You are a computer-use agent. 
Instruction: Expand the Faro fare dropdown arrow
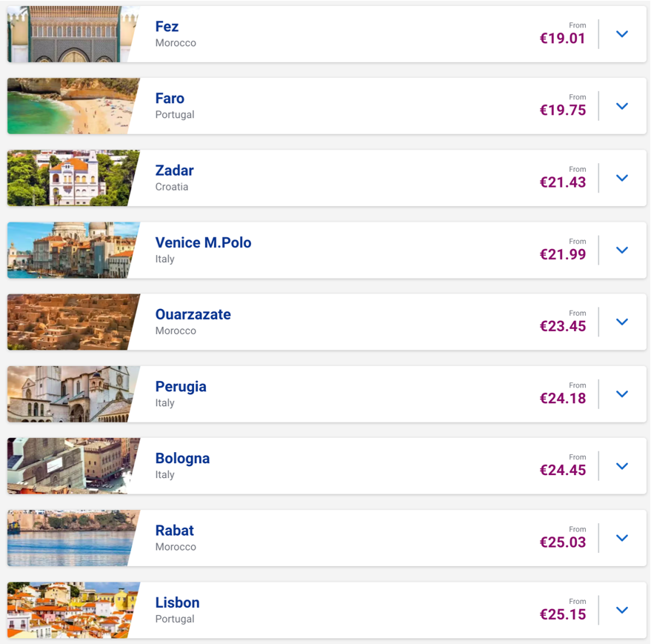(622, 106)
